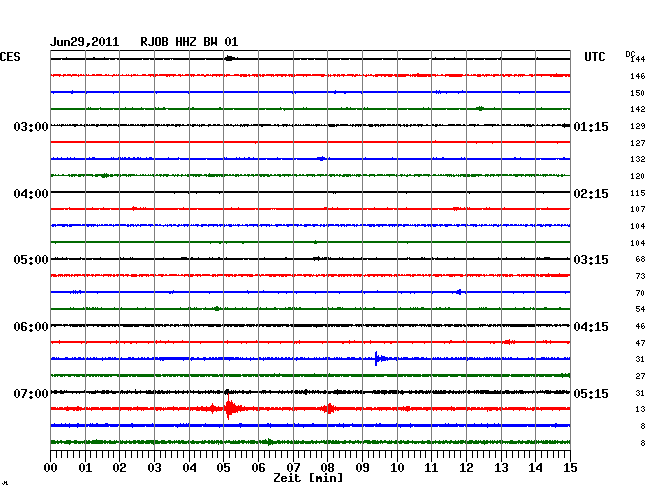Click the DC value 27
650x494 pixels.
pyautogui.click(x=640, y=376)
